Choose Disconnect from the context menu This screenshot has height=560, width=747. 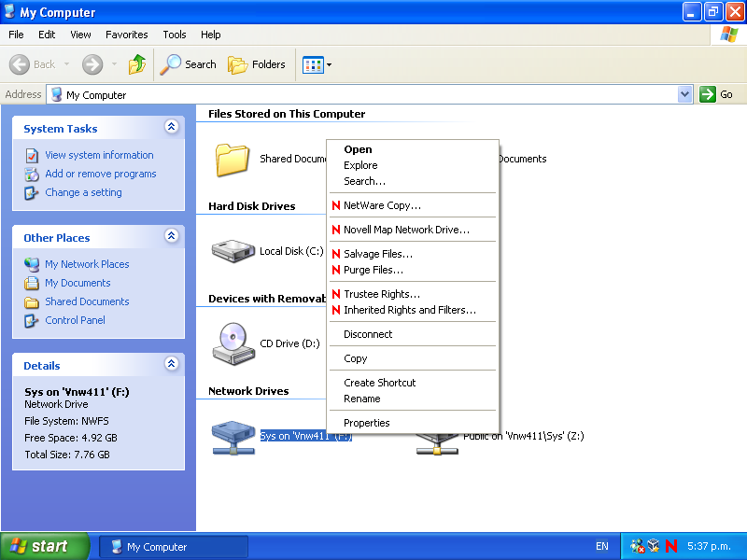click(413, 334)
